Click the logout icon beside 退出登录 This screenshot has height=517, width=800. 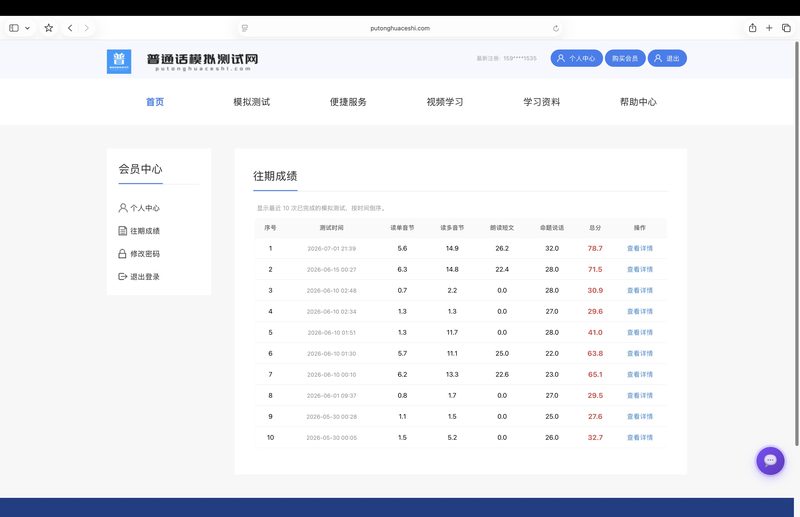[122, 277]
